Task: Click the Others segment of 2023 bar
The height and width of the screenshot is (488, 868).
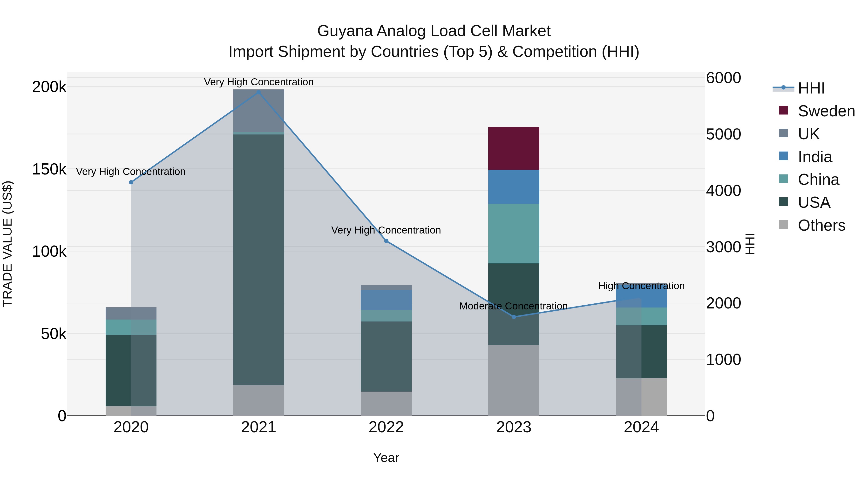Action: pyautogui.click(x=514, y=380)
